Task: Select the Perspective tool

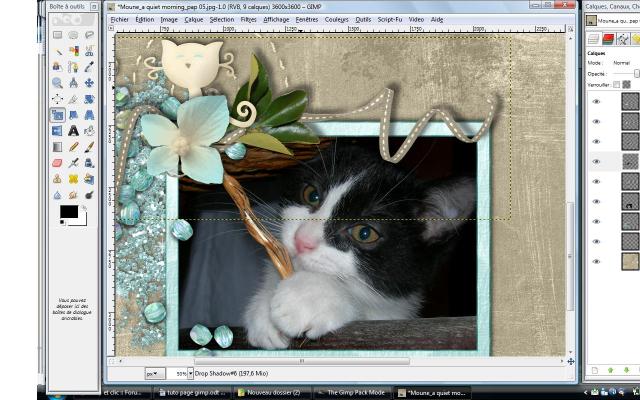Action: pos(89,115)
